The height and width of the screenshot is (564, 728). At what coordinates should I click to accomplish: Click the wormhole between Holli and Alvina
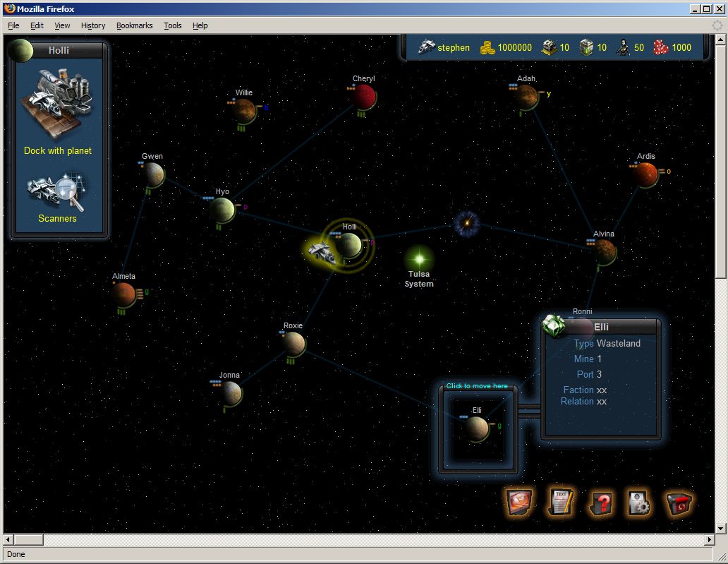click(x=466, y=224)
